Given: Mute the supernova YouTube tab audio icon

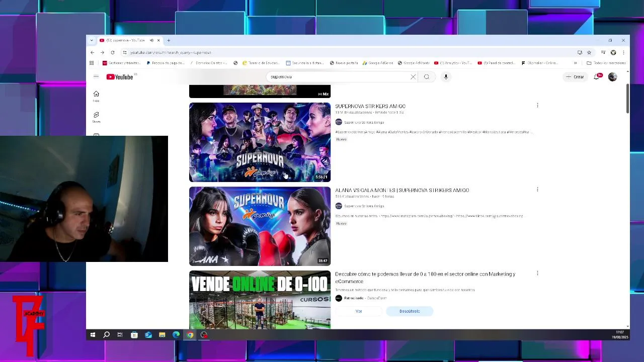Looking at the screenshot, I should (x=151, y=40).
